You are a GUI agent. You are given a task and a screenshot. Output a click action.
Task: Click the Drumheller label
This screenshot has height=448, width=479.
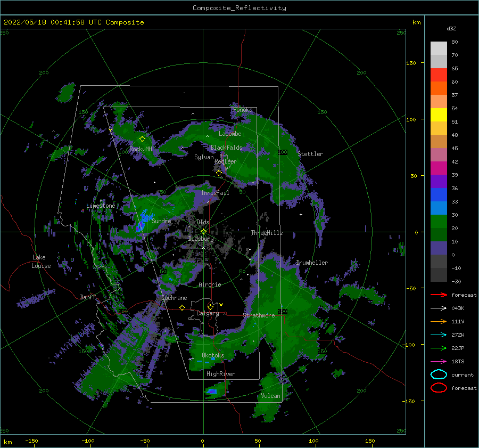tap(312, 263)
